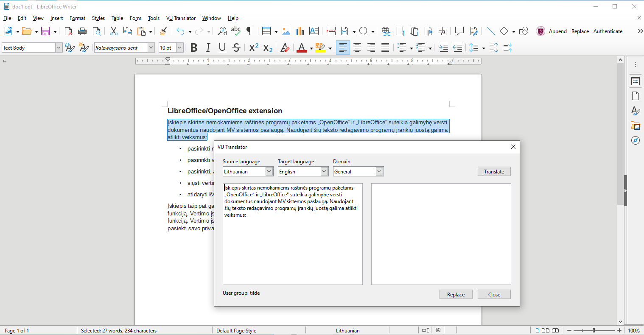Toggle Print Preview icon
Screen dimensions: 644x335
point(97,31)
